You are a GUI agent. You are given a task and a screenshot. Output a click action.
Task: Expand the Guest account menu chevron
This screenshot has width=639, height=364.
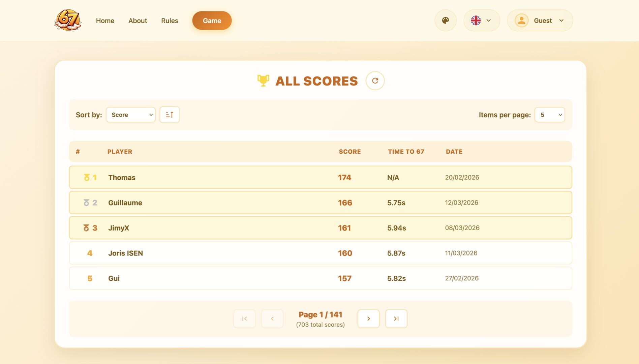tap(561, 21)
